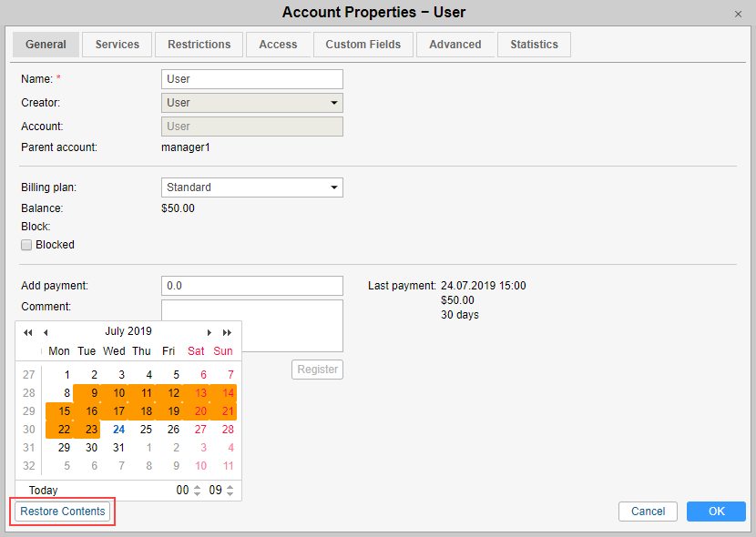Go to previous month in calendar
Screen dimensions: 756x537
coord(46,332)
